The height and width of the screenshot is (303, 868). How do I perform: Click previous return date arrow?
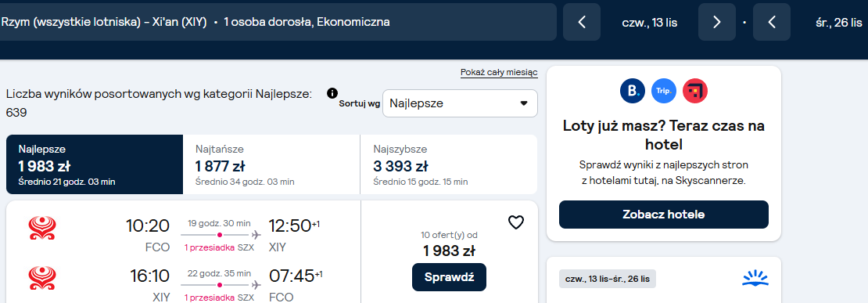click(772, 22)
